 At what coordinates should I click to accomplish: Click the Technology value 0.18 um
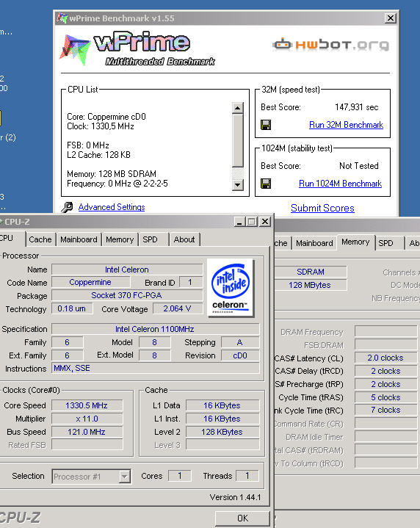coord(72,308)
